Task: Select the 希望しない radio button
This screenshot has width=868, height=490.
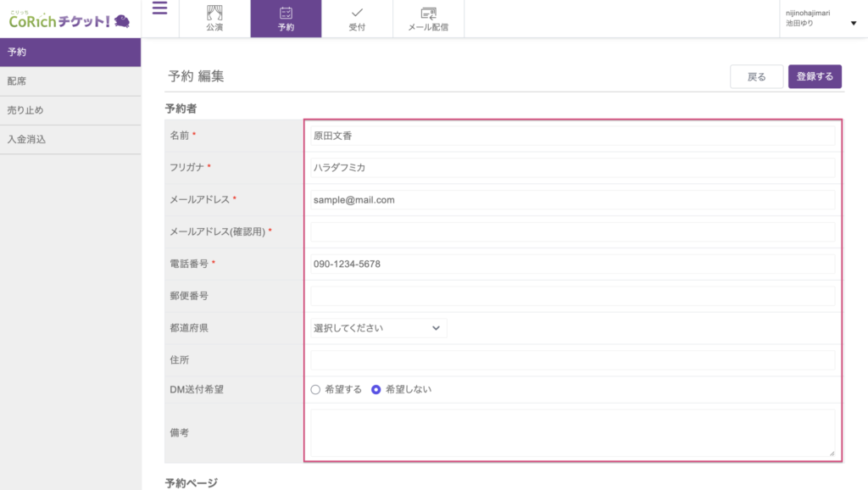Action: (x=376, y=390)
